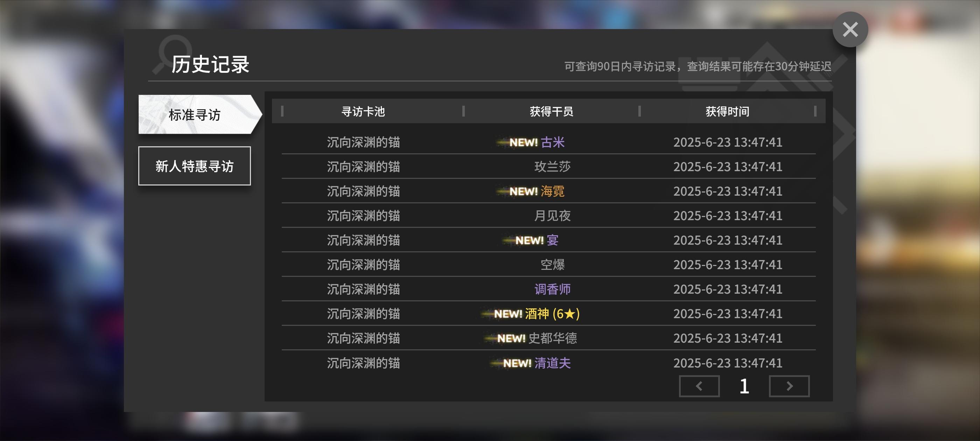
Task: Select the operator 史都华德 entry
Action: coord(552,338)
